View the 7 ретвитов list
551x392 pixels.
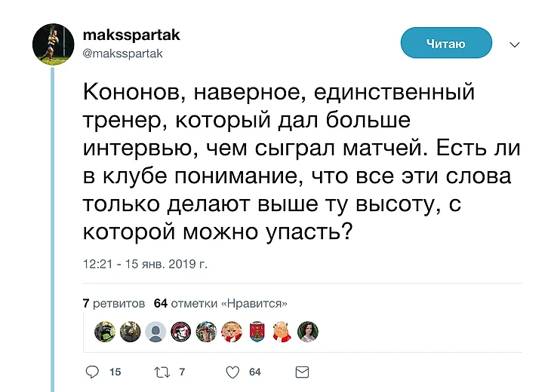(113, 304)
